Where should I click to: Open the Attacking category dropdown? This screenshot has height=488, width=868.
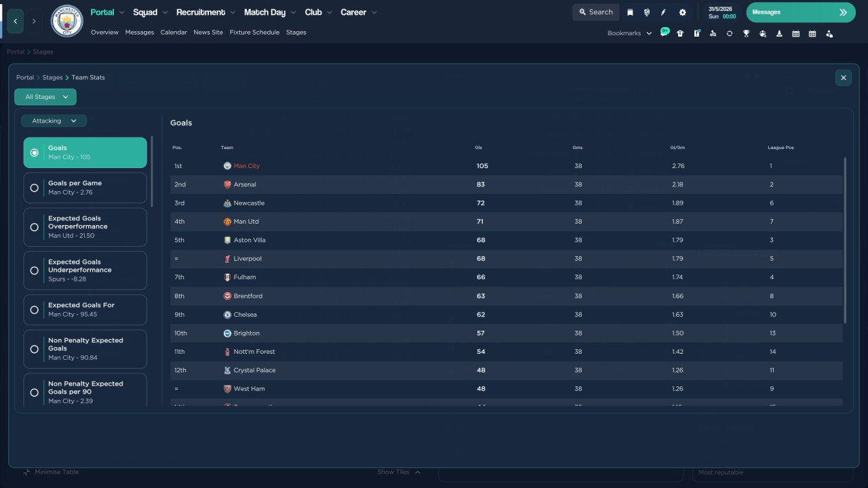54,121
